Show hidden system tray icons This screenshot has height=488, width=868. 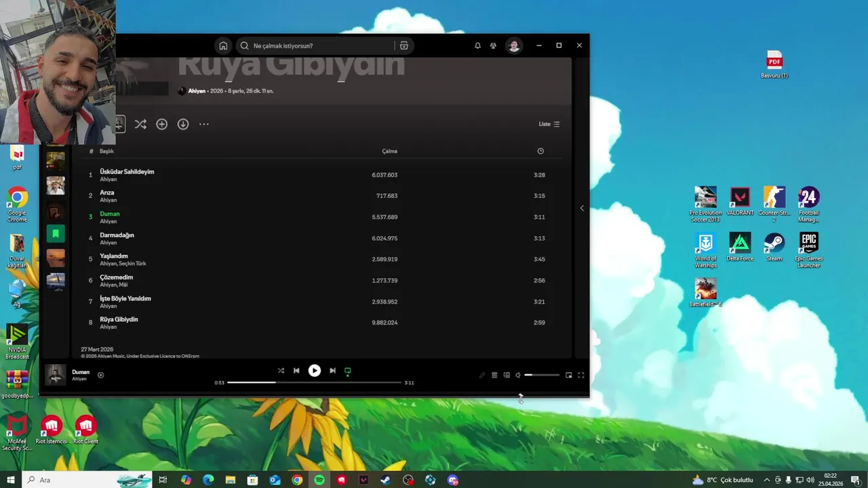tap(767, 480)
